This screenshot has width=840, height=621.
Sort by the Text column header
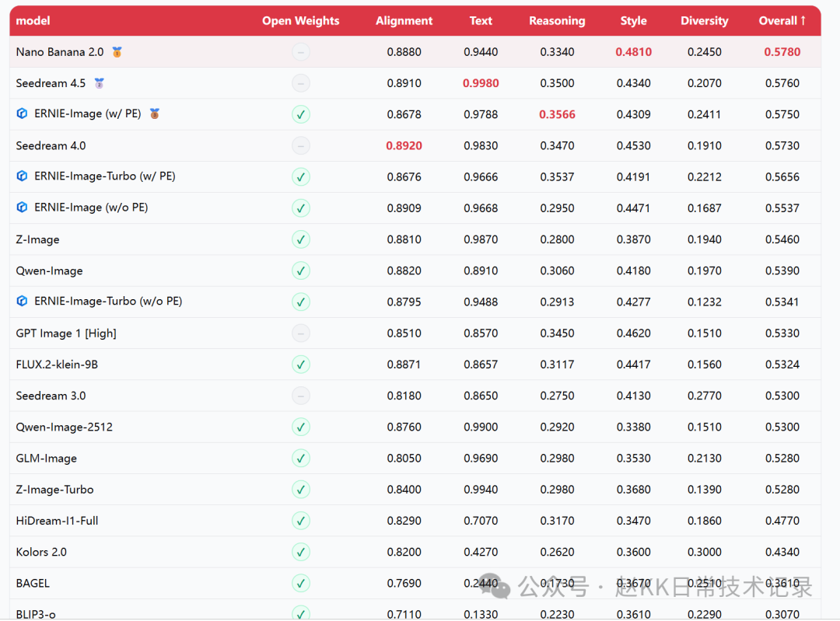coord(481,21)
